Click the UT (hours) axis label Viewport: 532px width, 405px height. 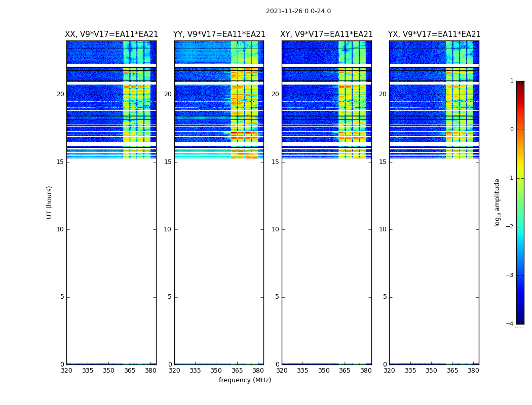[50, 202]
